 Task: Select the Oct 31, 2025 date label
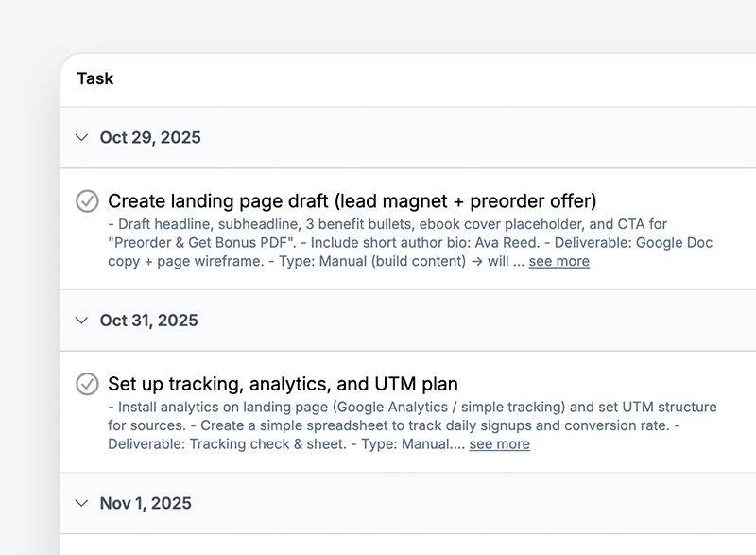tap(149, 321)
